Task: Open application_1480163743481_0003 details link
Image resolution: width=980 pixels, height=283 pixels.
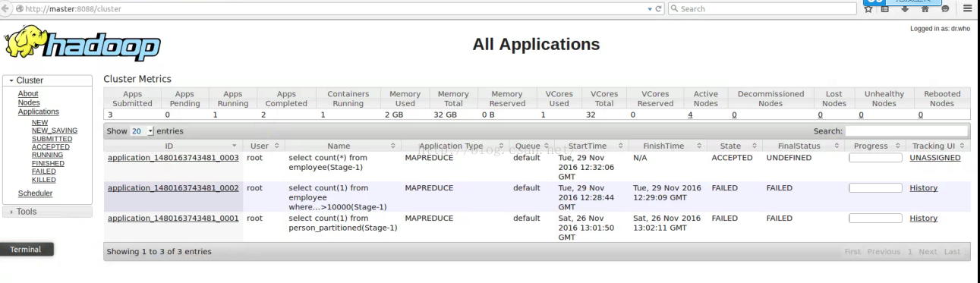Action: coord(173,158)
